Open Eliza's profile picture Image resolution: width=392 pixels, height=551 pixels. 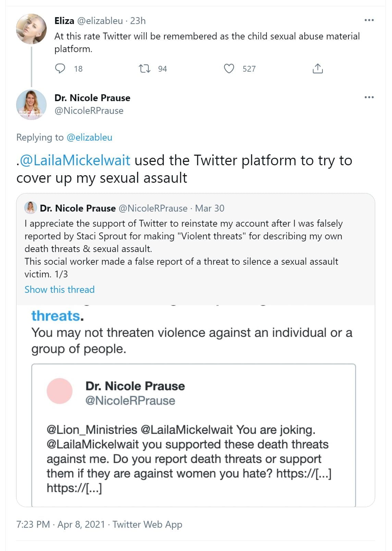[x=31, y=29]
